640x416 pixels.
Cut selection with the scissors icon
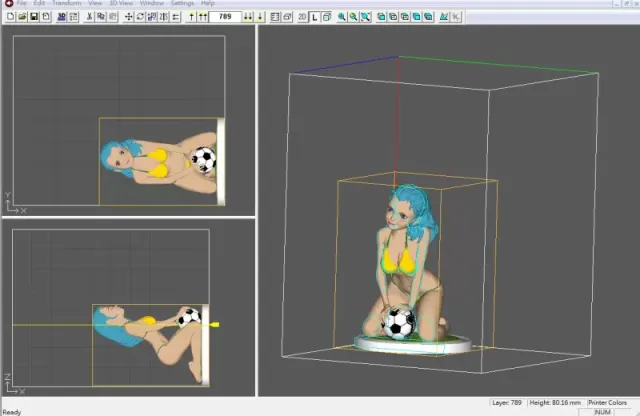click(89, 17)
